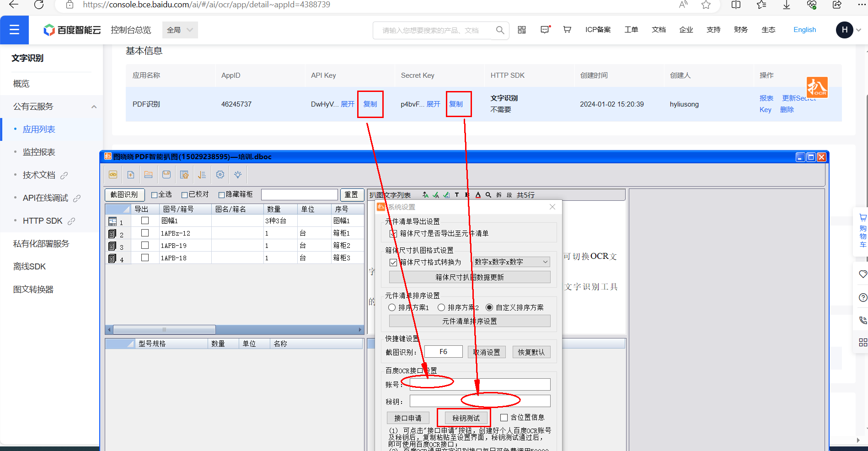The image size is (868, 451).
Task: Toggle 箱体尺寸格式转换为 checkbox
Action: coord(393,263)
